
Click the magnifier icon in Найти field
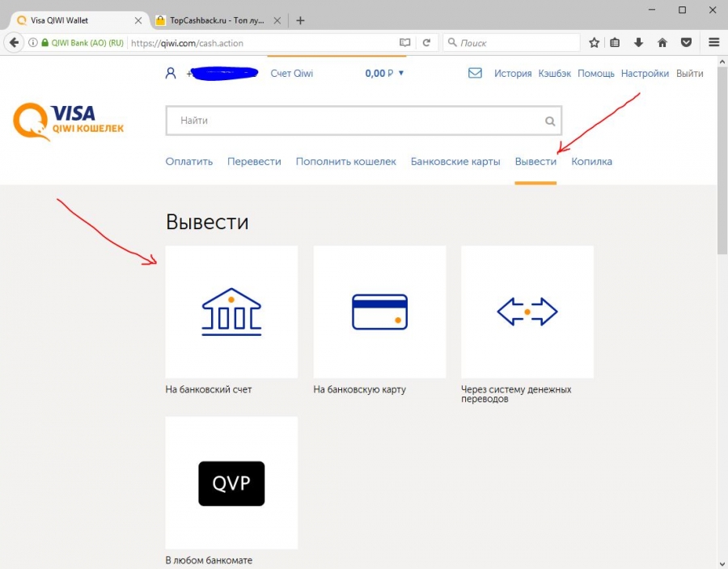tap(550, 121)
